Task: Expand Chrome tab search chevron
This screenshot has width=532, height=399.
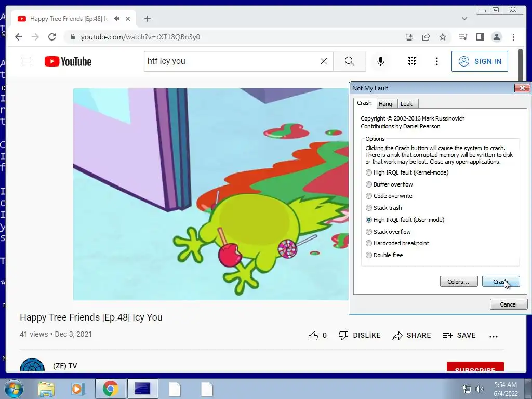Action: (464, 19)
